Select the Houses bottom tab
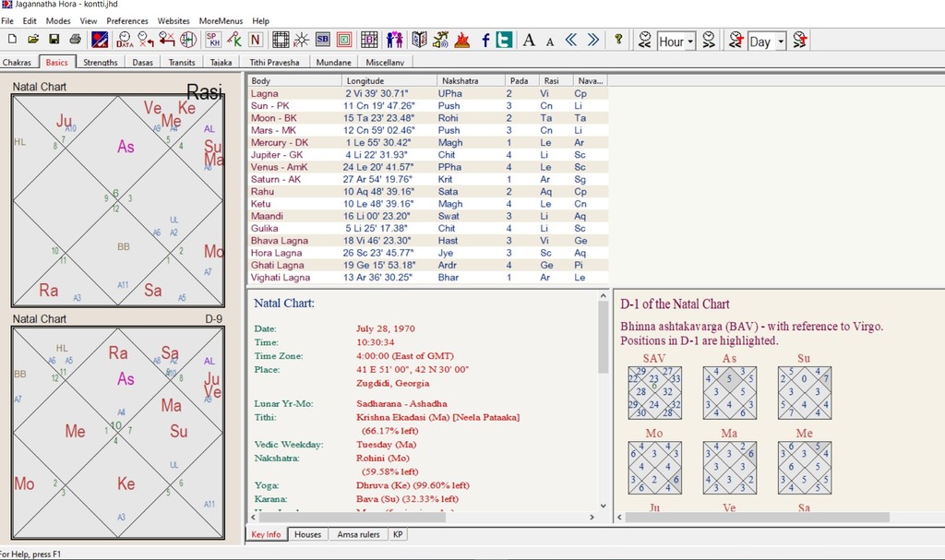The width and height of the screenshot is (945, 560). coord(307,534)
